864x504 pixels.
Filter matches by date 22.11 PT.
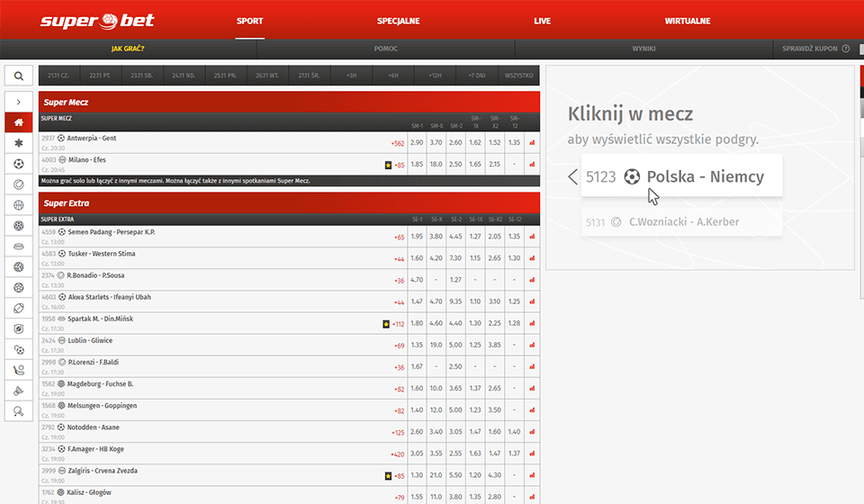pyautogui.click(x=100, y=76)
